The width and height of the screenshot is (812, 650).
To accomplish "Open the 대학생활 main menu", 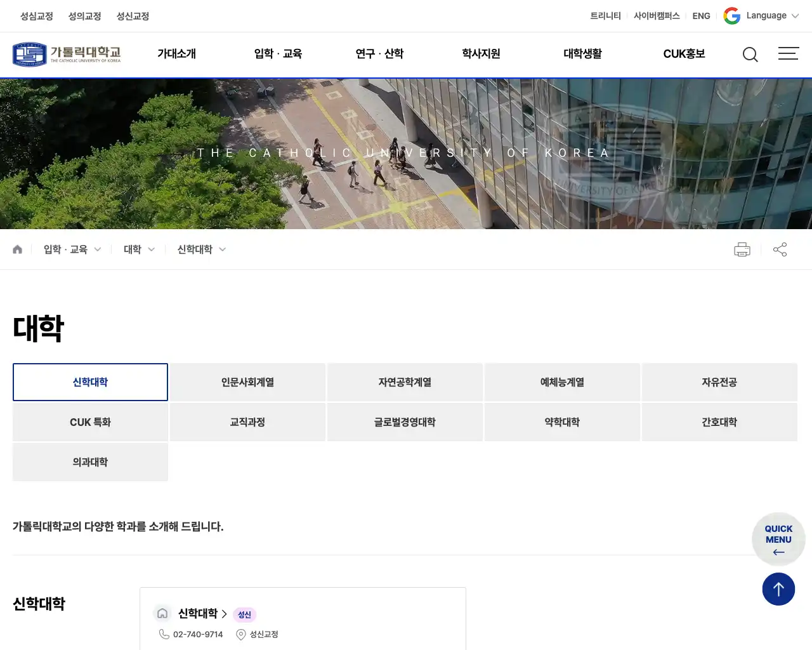I will click(582, 54).
